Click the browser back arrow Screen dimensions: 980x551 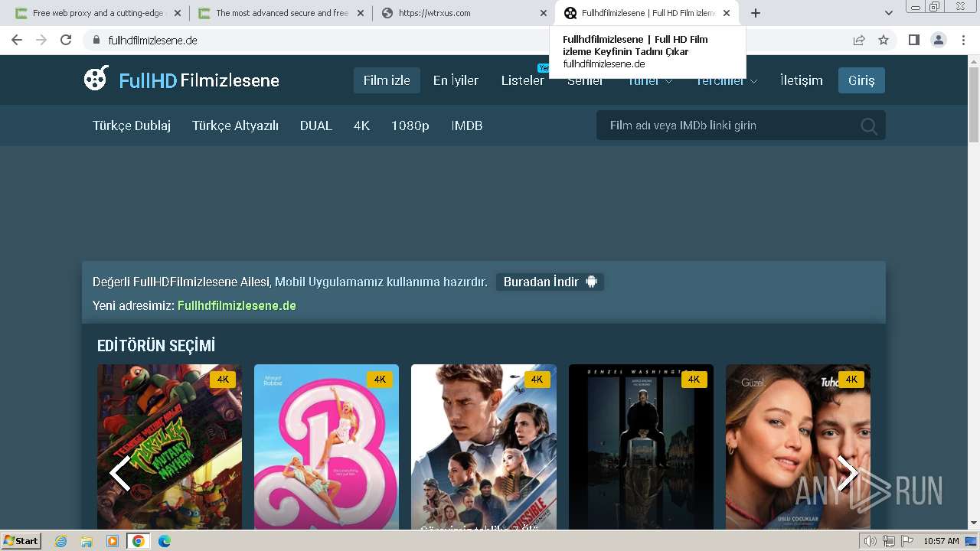(x=17, y=40)
